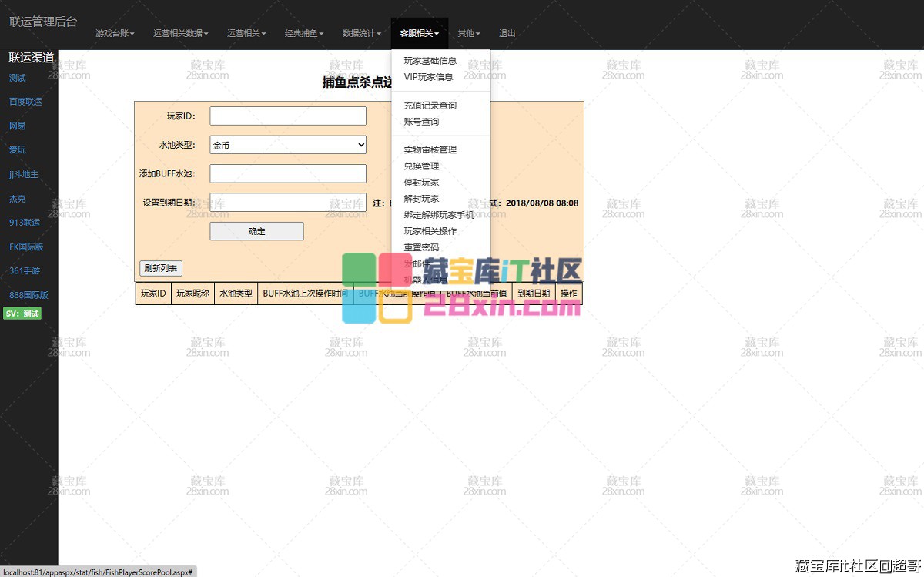Click 退出 to log out
Viewport: 924px width, 577px height.
point(507,34)
